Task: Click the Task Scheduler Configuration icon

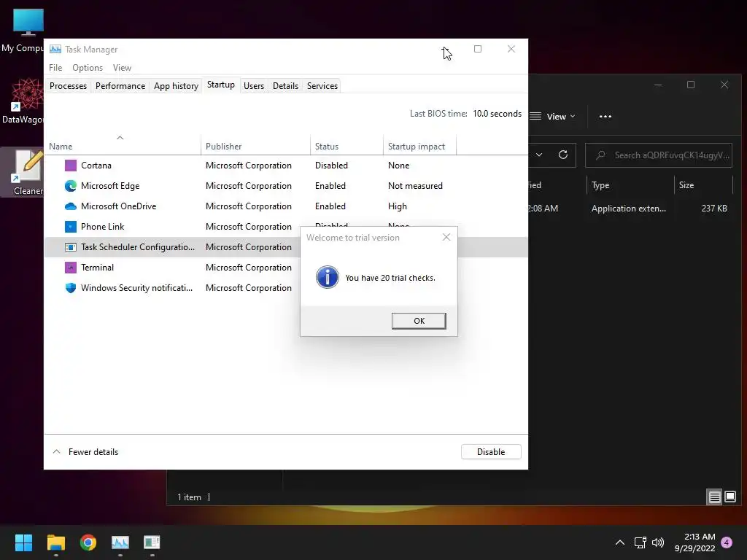Action: [x=71, y=247]
